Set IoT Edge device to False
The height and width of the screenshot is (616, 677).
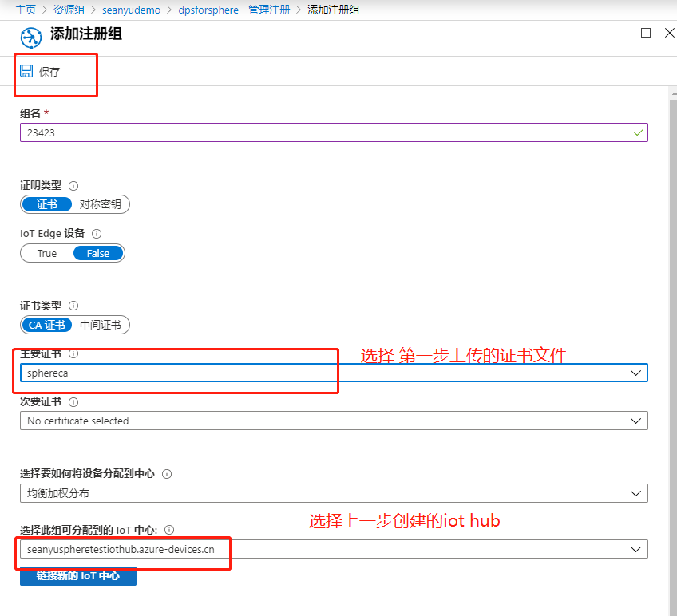98,254
